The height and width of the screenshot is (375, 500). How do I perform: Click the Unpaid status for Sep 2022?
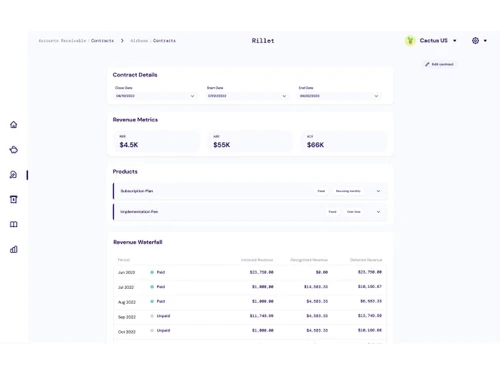point(160,316)
